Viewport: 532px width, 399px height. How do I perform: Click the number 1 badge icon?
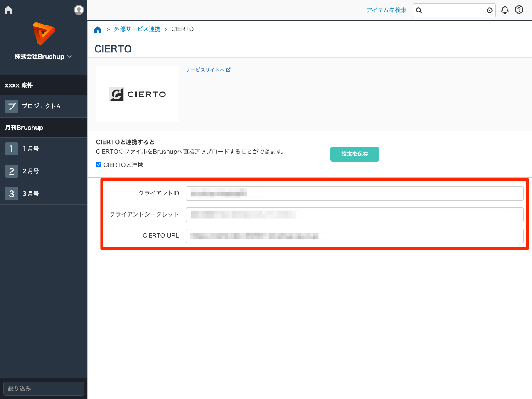[12, 149]
